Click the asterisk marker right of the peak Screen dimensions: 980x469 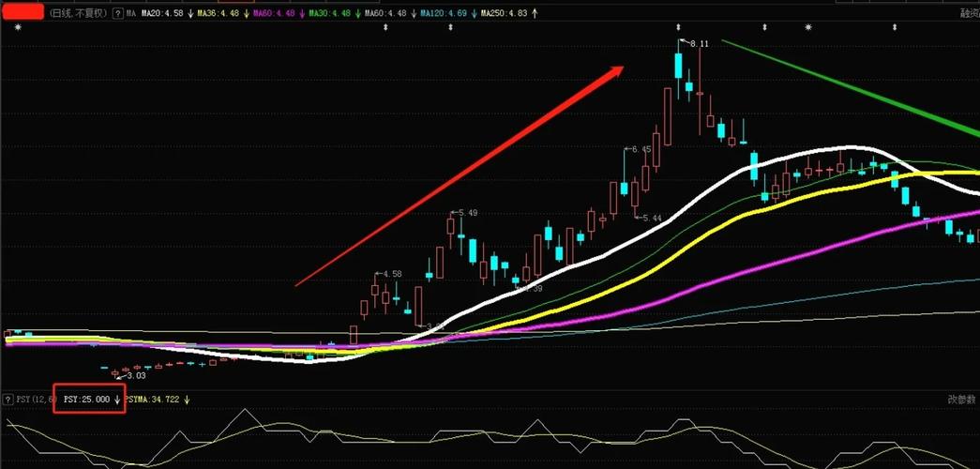click(x=808, y=28)
